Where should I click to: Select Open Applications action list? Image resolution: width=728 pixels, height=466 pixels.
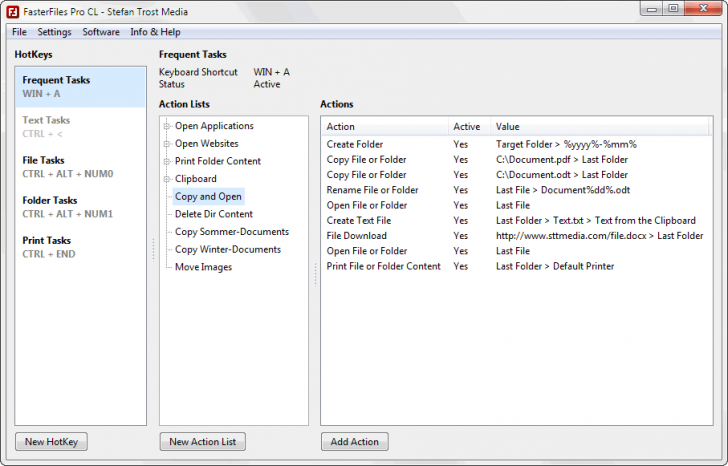(x=214, y=126)
